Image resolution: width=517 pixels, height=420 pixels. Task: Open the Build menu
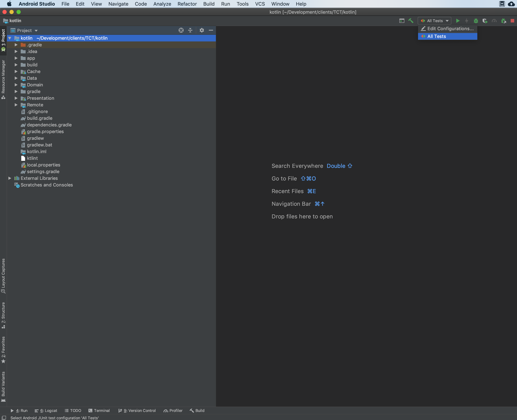click(209, 4)
